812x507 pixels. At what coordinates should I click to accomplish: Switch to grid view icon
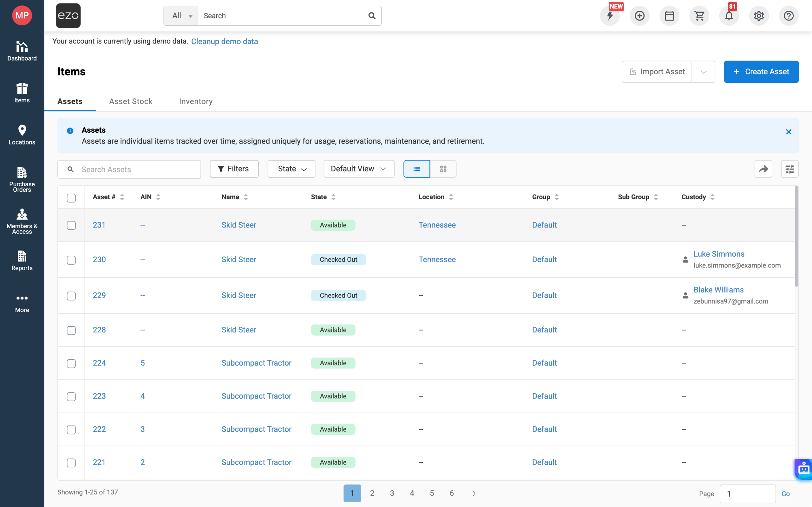coord(443,169)
